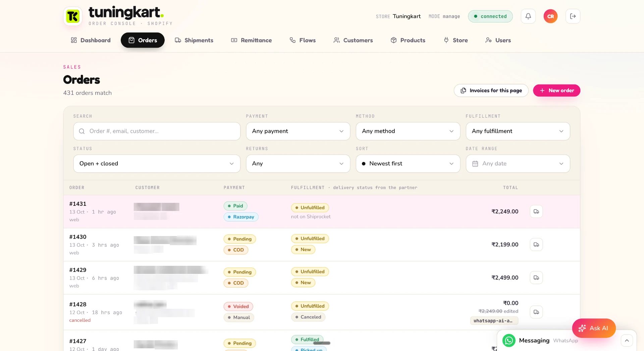
Task: Click the calendar icon in Date range
Action: 475,164
